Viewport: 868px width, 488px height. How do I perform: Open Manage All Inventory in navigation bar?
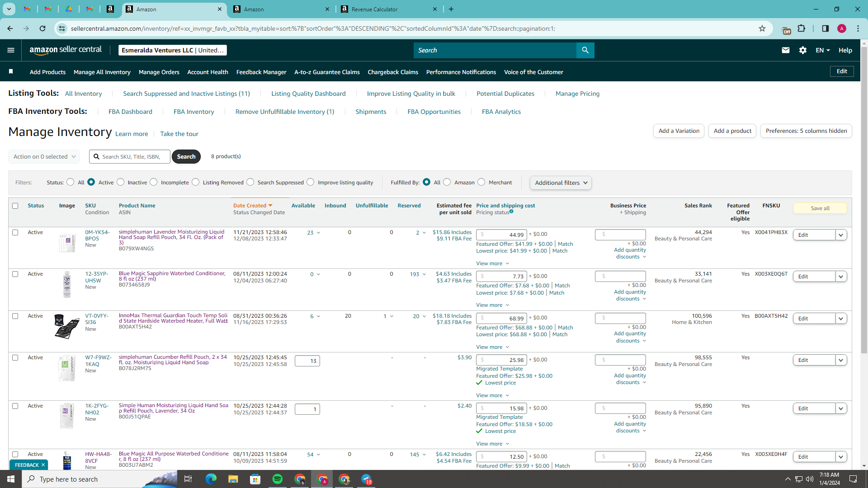point(102,72)
